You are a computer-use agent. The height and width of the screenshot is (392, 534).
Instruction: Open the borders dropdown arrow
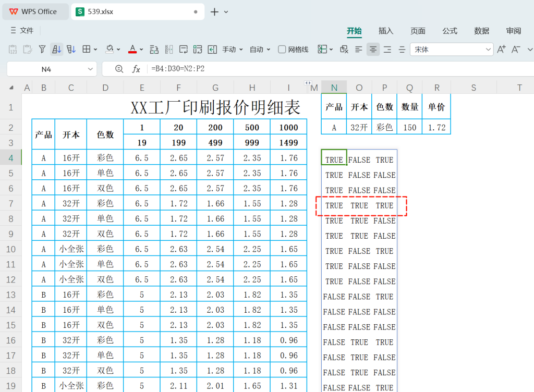point(95,50)
